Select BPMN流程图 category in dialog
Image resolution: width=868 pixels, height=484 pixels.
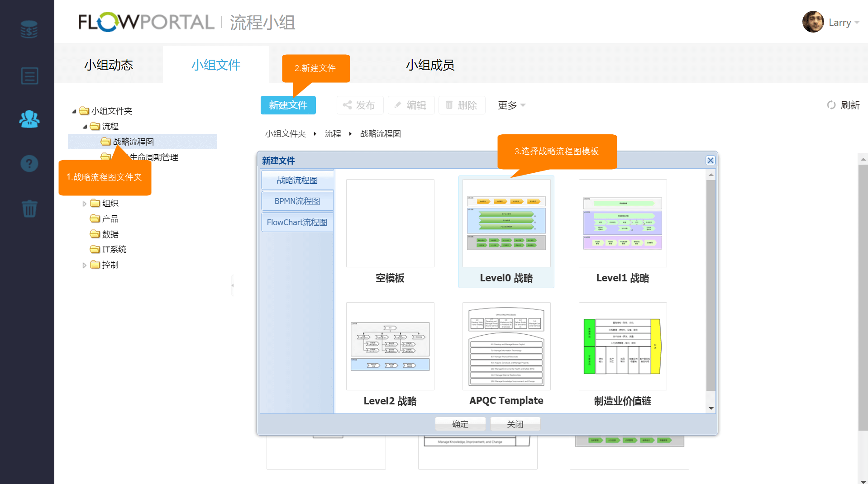[x=297, y=201]
